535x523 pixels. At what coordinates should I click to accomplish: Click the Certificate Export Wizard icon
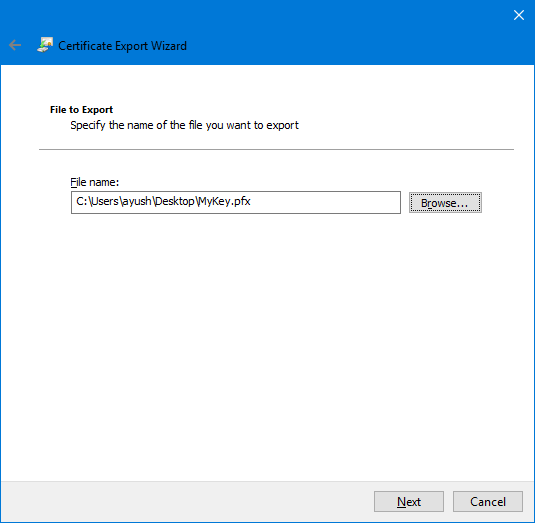45,45
